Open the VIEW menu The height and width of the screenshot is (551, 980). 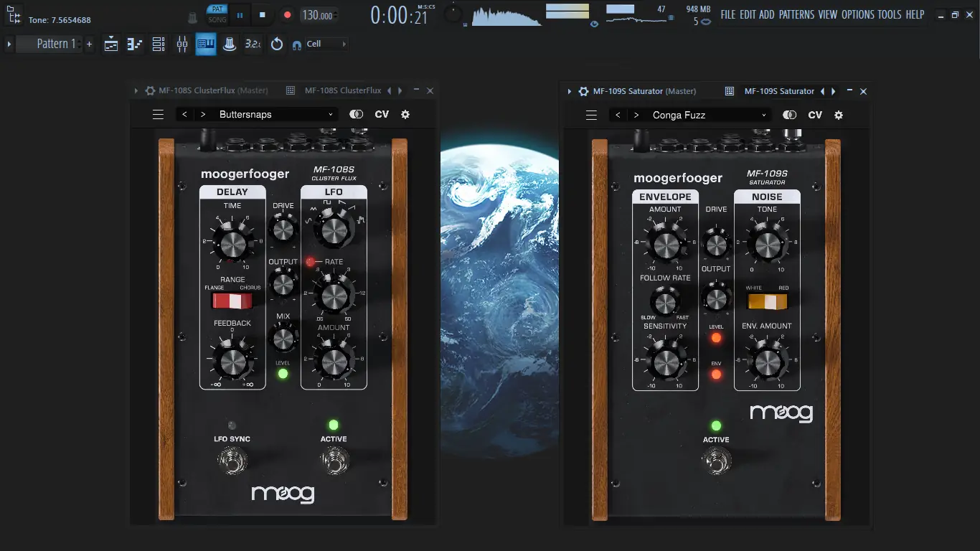click(828, 14)
